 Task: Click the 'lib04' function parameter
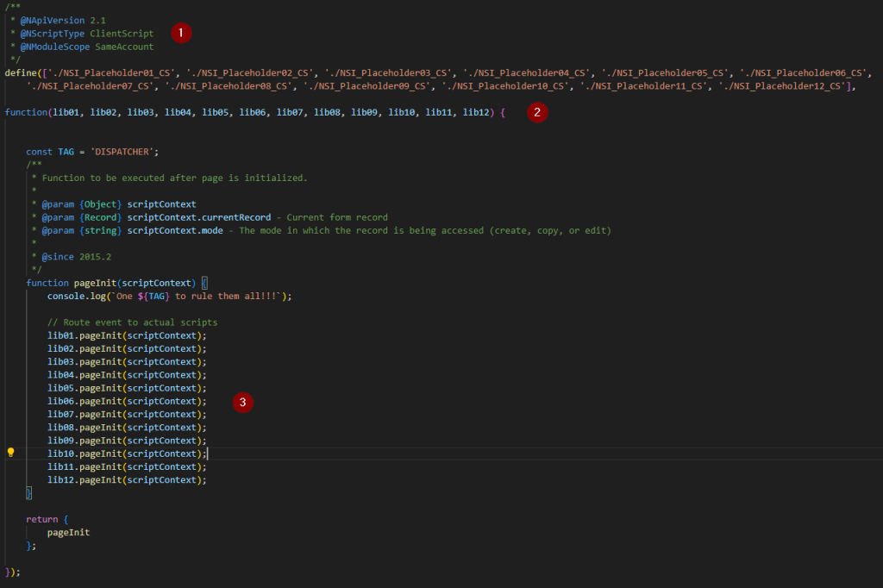tap(178, 112)
